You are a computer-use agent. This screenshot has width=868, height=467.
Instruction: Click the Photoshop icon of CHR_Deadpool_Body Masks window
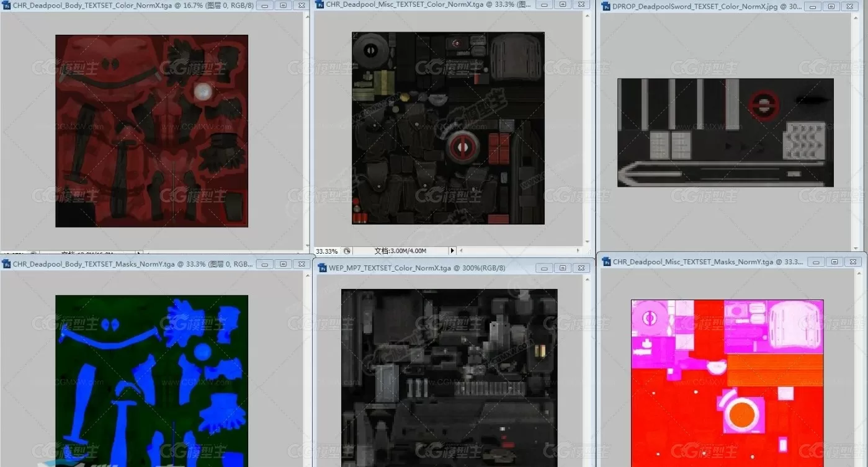6,264
